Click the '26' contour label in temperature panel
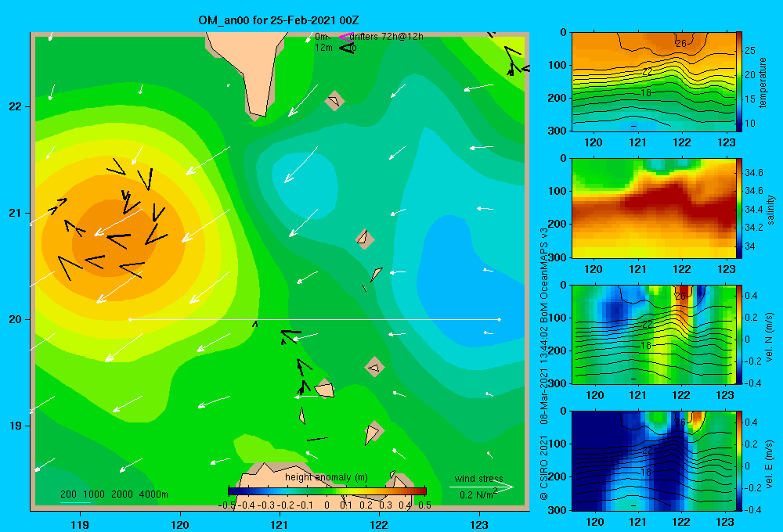Viewport: 783px width, 532px height. tap(681, 43)
